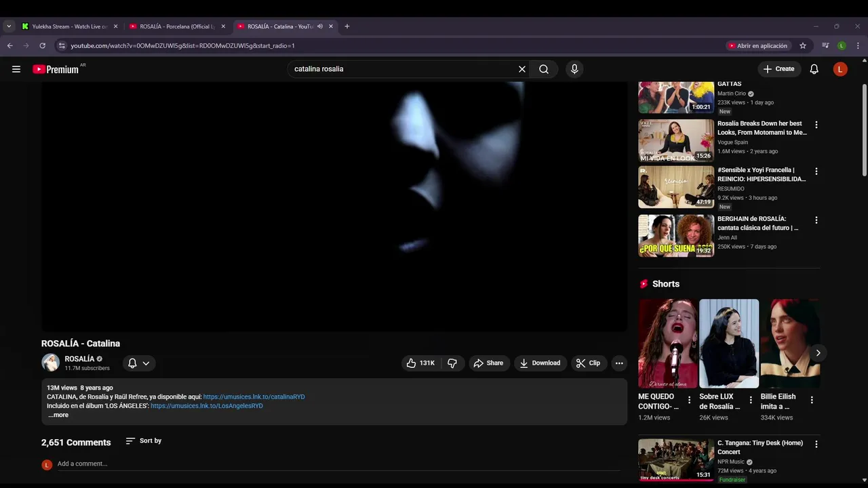Open the account avatar menu

click(840, 69)
